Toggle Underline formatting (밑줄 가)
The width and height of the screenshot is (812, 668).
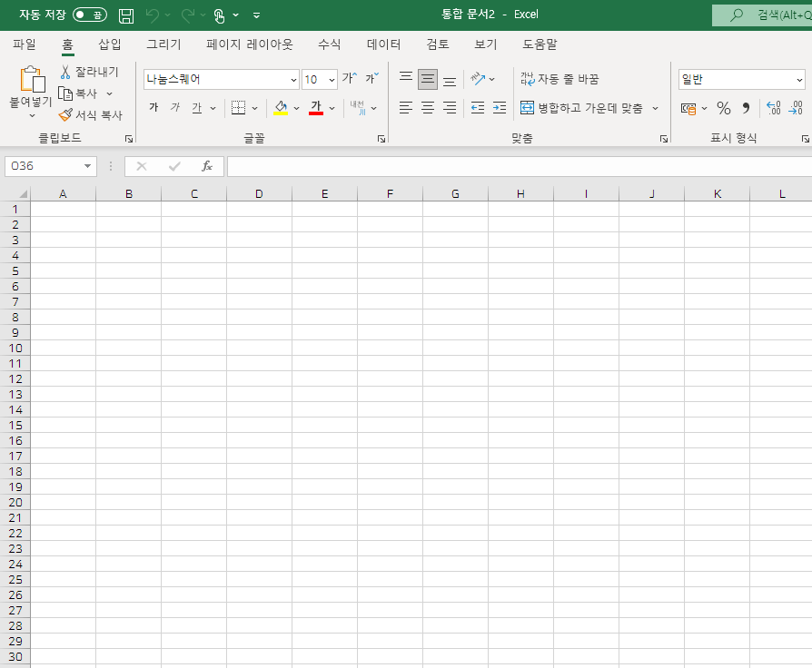[x=197, y=108]
